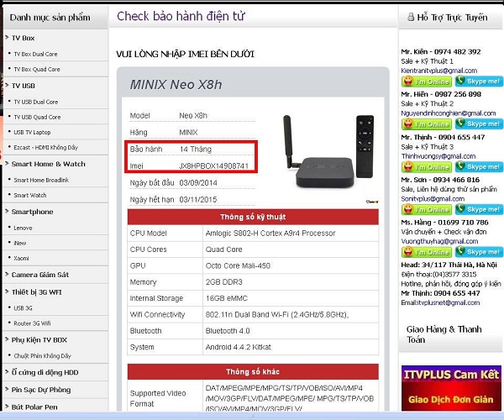Email Thinhvuongsy@gmail.com
Image resolution: width=504 pixels, height=420 pixels.
pos(438,156)
